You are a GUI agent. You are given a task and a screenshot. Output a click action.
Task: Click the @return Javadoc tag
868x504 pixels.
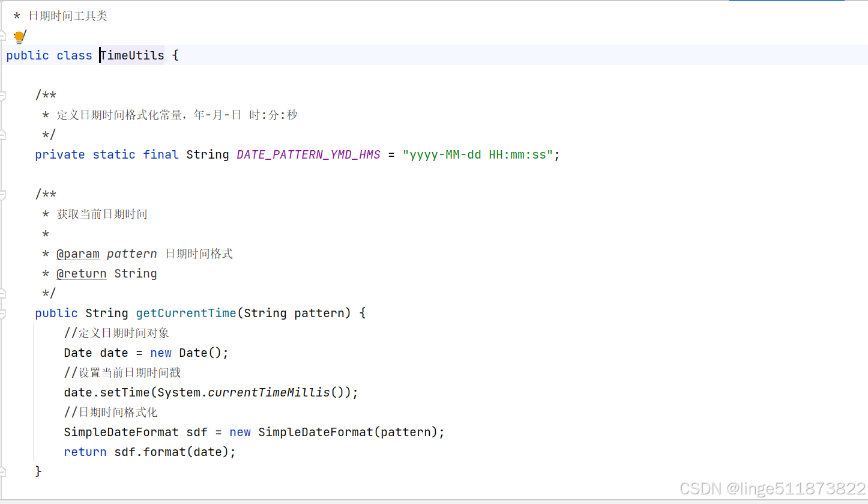coord(82,273)
